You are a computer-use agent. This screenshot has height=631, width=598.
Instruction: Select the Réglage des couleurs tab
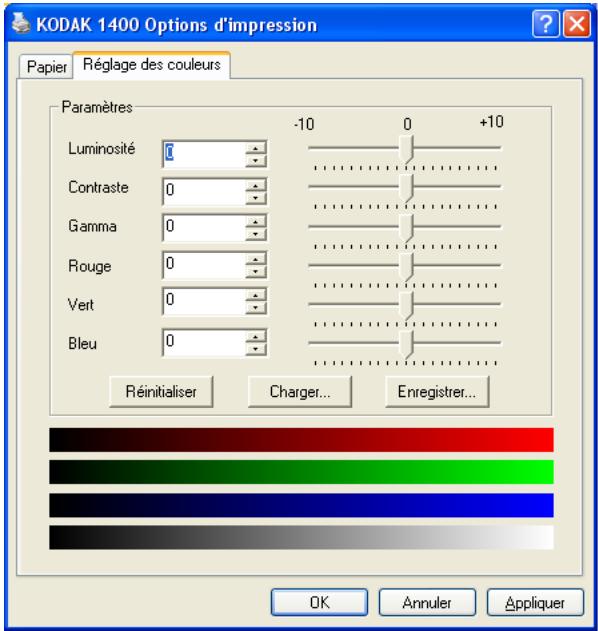152,65
